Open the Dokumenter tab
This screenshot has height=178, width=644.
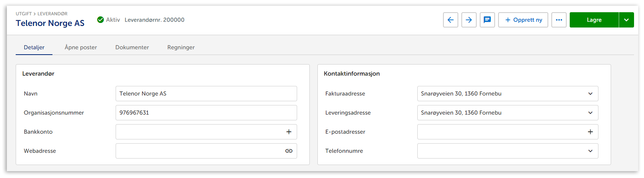[132, 47]
